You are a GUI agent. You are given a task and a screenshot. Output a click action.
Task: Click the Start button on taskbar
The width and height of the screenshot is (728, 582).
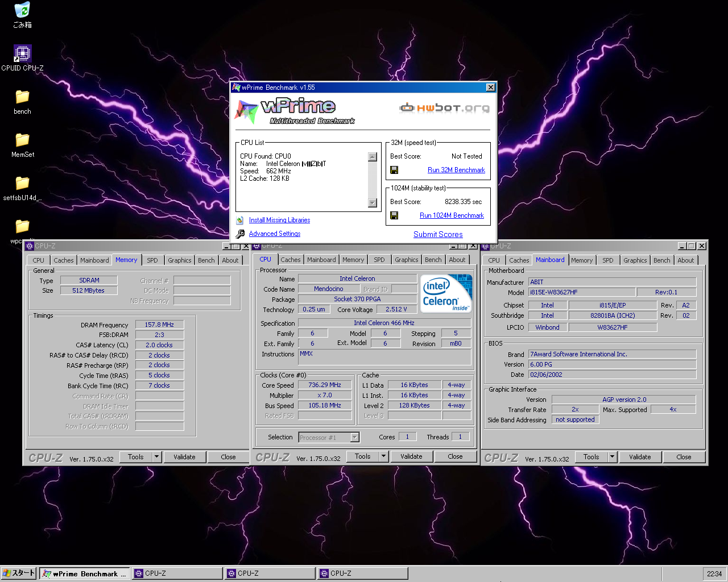(x=19, y=573)
